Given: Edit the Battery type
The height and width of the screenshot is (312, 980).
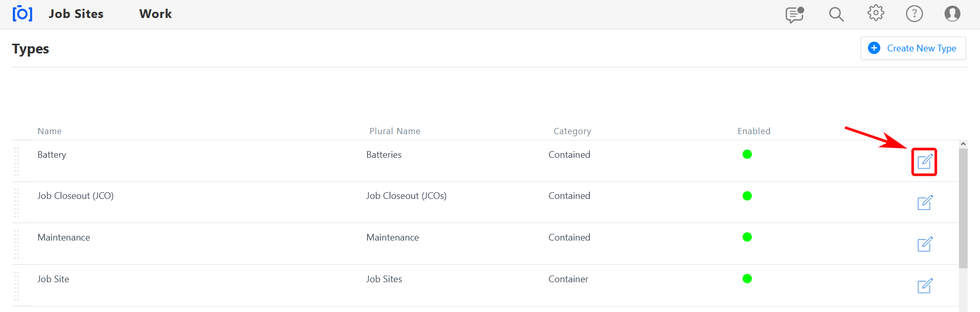Looking at the screenshot, I should tap(924, 162).
